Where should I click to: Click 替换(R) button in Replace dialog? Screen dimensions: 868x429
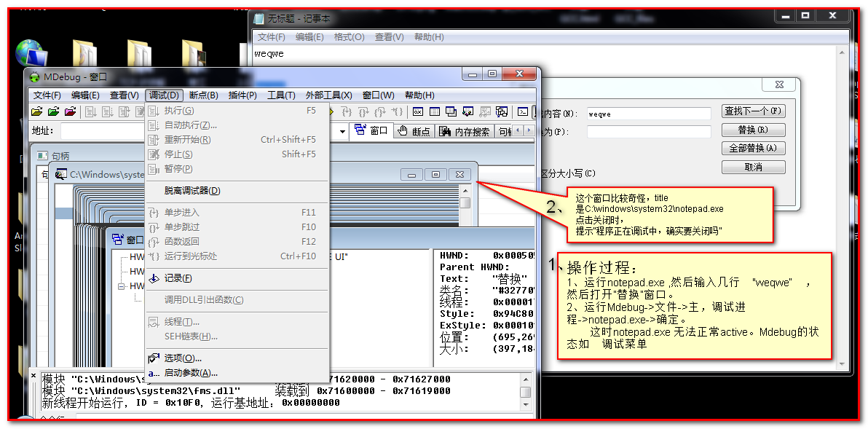754,130
